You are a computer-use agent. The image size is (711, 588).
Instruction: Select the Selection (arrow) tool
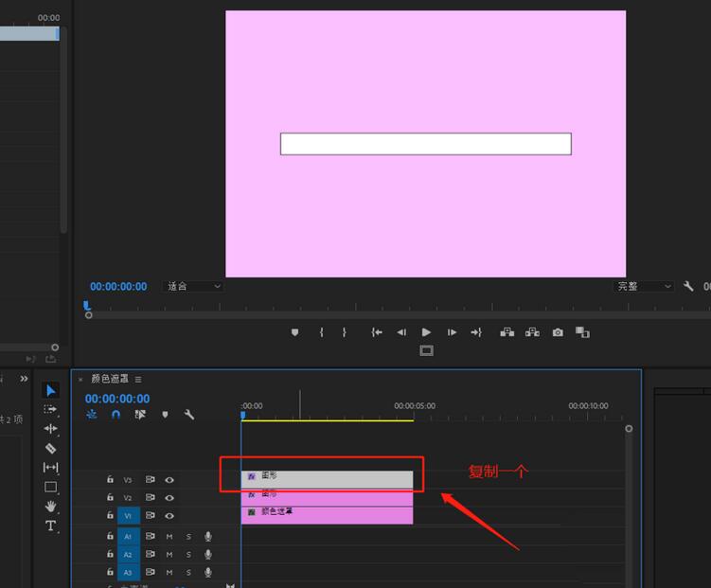click(51, 390)
